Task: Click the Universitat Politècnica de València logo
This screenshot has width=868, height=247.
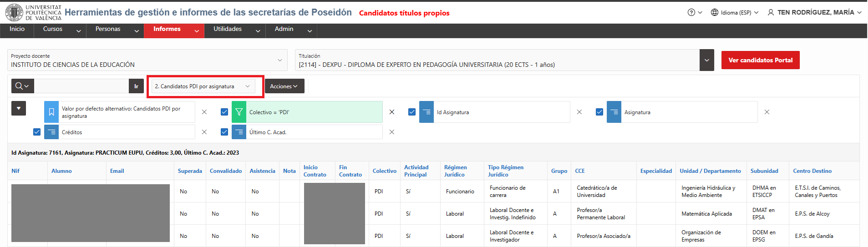Action: click(x=33, y=13)
